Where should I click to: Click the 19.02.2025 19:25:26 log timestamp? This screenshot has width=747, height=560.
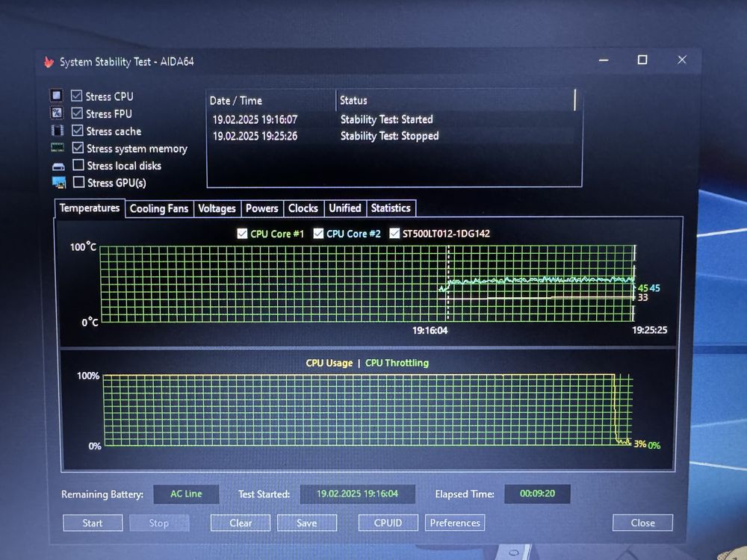[255, 136]
